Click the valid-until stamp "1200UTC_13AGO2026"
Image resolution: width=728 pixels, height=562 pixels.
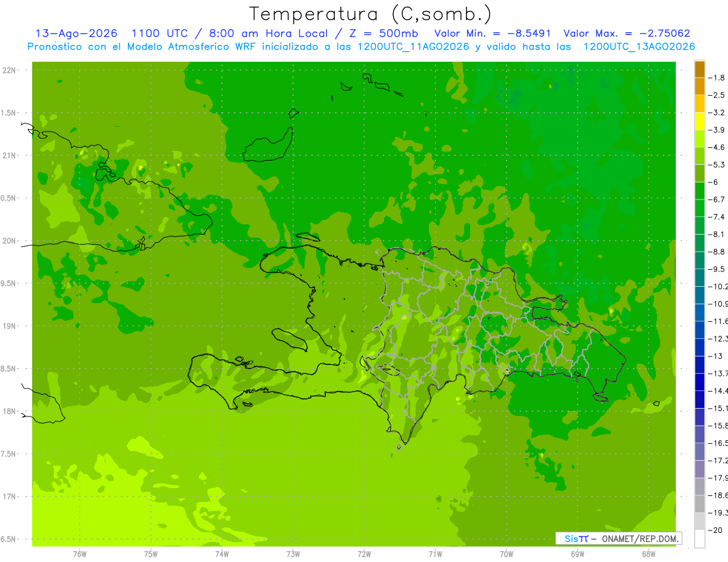639,46
